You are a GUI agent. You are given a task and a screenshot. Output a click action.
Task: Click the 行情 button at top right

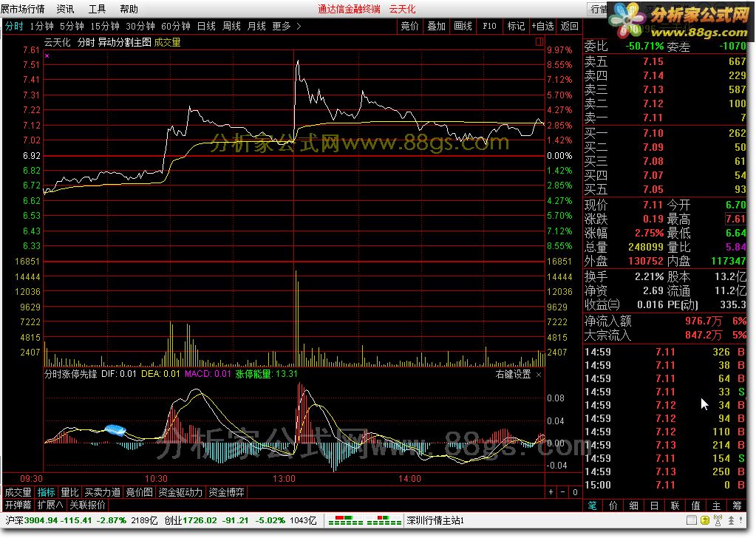[599, 9]
